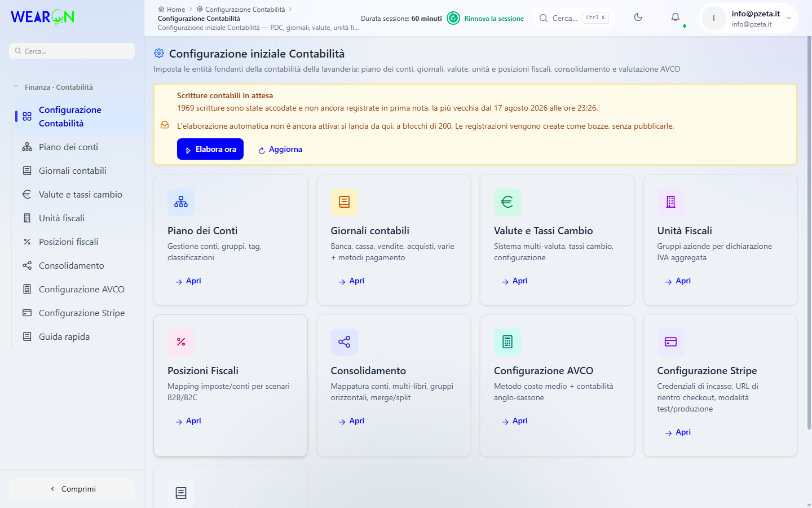Click the Elabora ora button
Screen dimensions: 812x508
coord(210,149)
